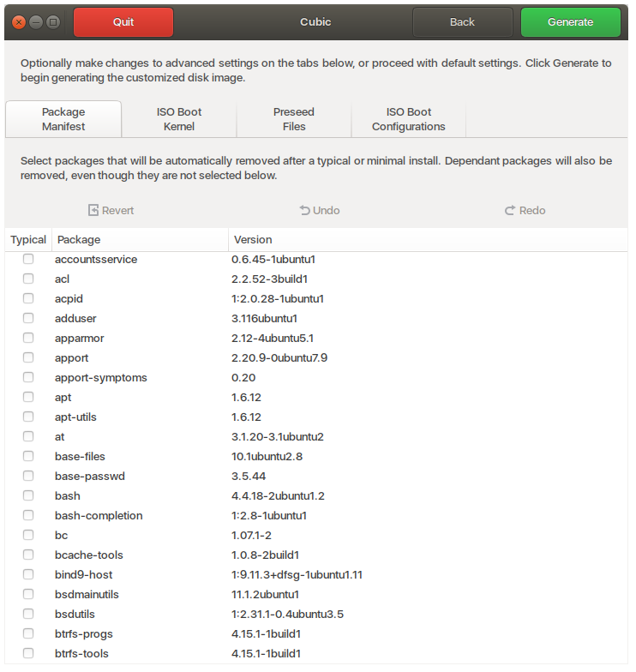The image size is (636, 672).
Task: Click the Typical column header
Action: 28,240
